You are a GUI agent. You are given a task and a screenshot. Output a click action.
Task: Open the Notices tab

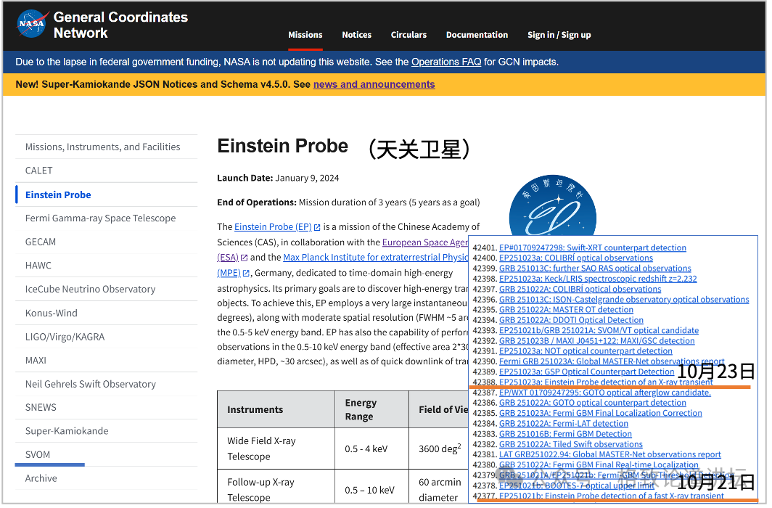click(358, 35)
